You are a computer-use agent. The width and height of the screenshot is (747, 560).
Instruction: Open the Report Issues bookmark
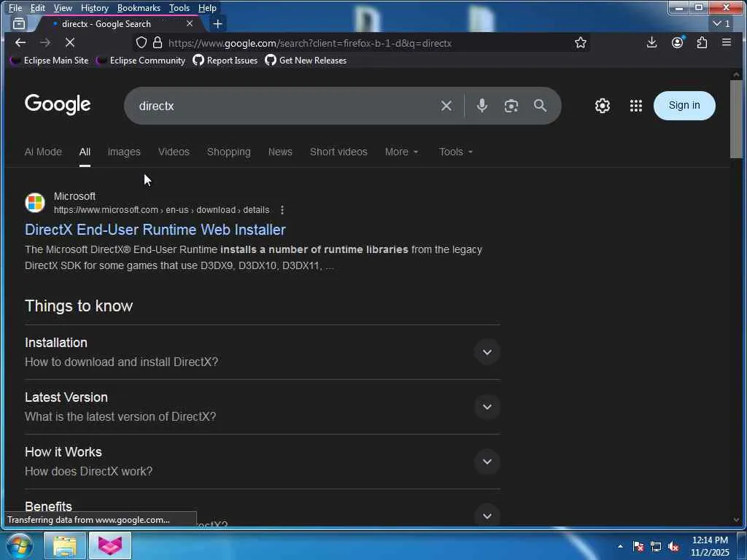coord(225,61)
